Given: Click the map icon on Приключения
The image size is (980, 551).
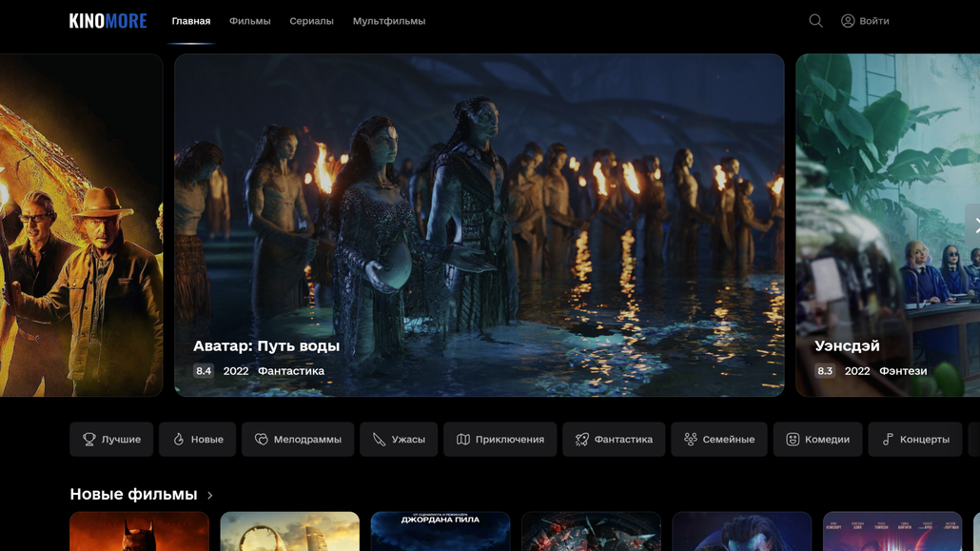Looking at the screenshot, I should click(x=463, y=440).
